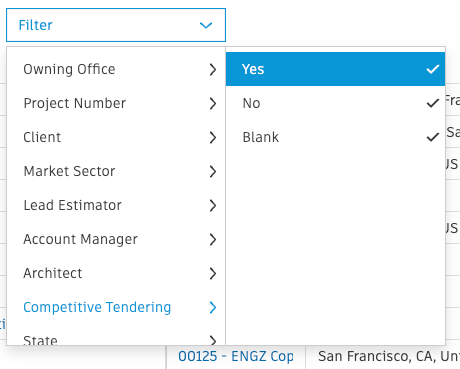Select Owning Office filter entry
The image size is (460, 369).
pos(116,69)
